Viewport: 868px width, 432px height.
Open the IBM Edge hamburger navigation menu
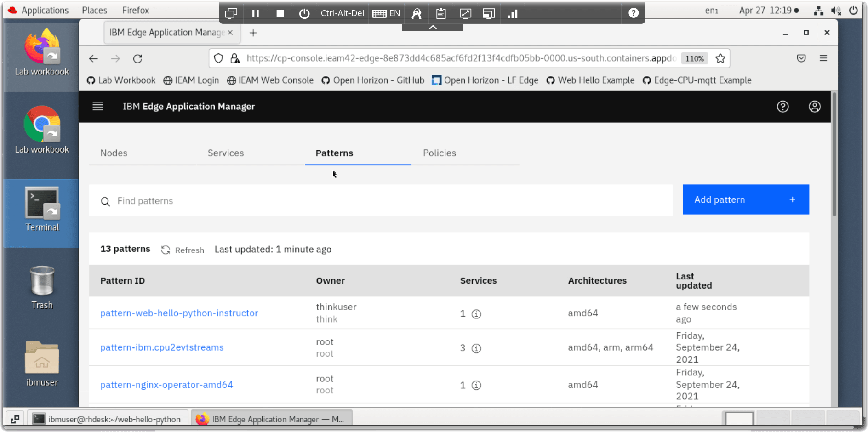[x=97, y=106]
